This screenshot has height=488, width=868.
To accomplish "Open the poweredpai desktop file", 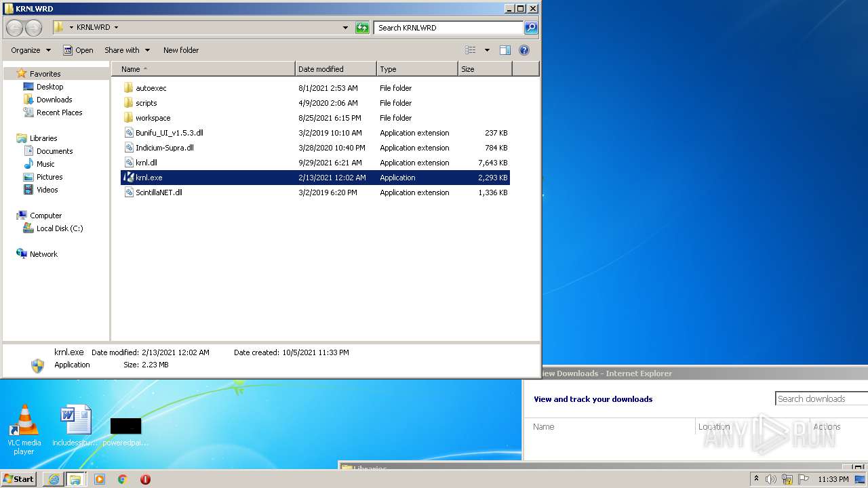I will pyautogui.click(x=125, y=432).
